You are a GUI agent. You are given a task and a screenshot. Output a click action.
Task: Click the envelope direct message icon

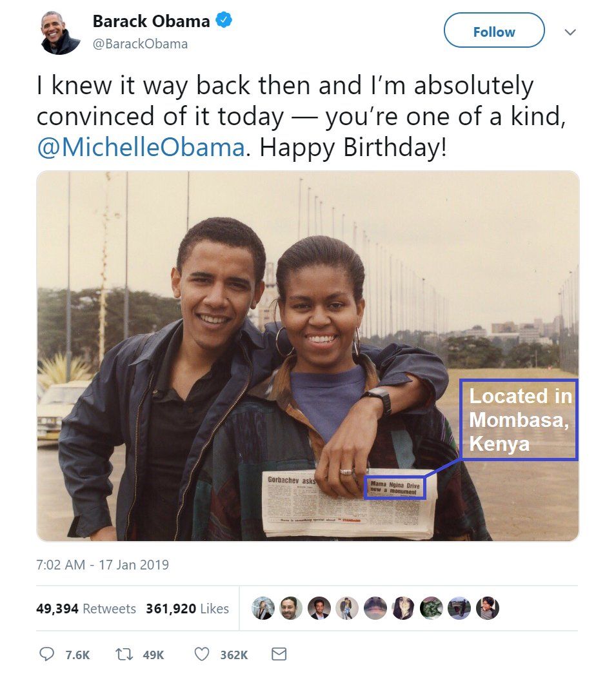click(279, 655)
